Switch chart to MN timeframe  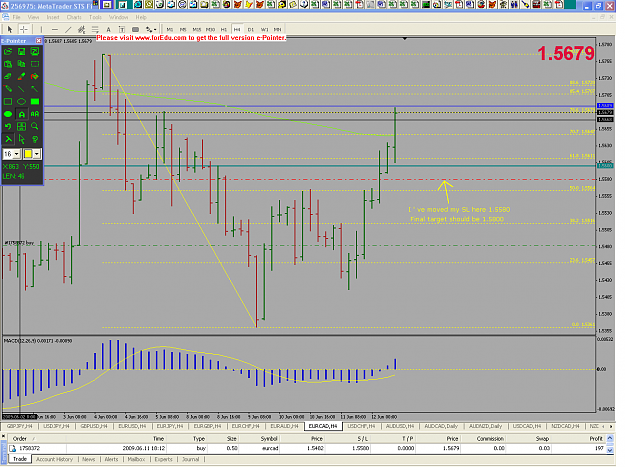278,29
